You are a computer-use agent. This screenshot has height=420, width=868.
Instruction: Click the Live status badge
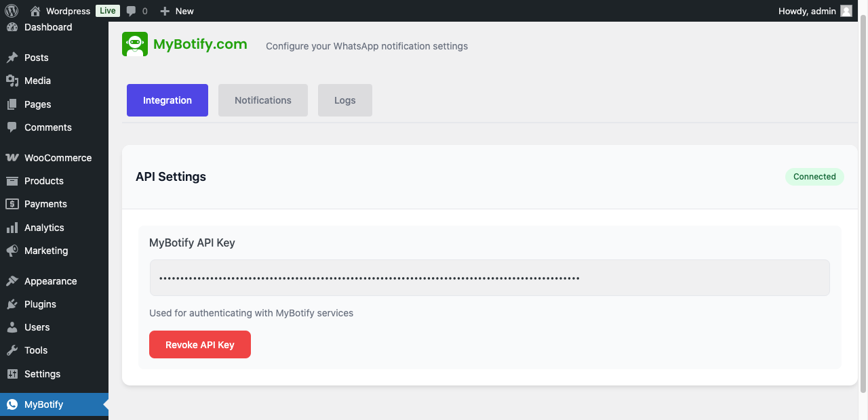coord(107,11)
